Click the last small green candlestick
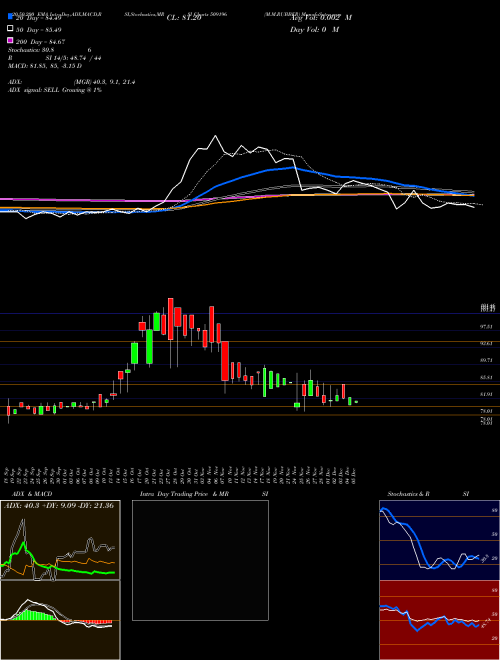 click(356, 402)
